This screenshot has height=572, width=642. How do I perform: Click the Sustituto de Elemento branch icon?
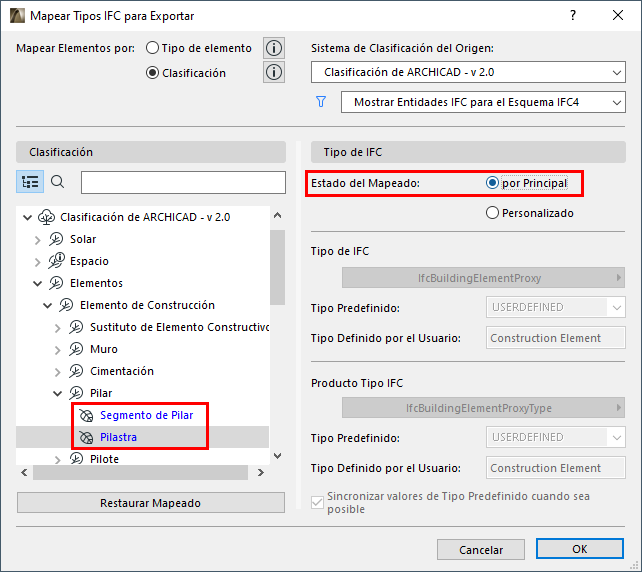[x=76, y=328]
